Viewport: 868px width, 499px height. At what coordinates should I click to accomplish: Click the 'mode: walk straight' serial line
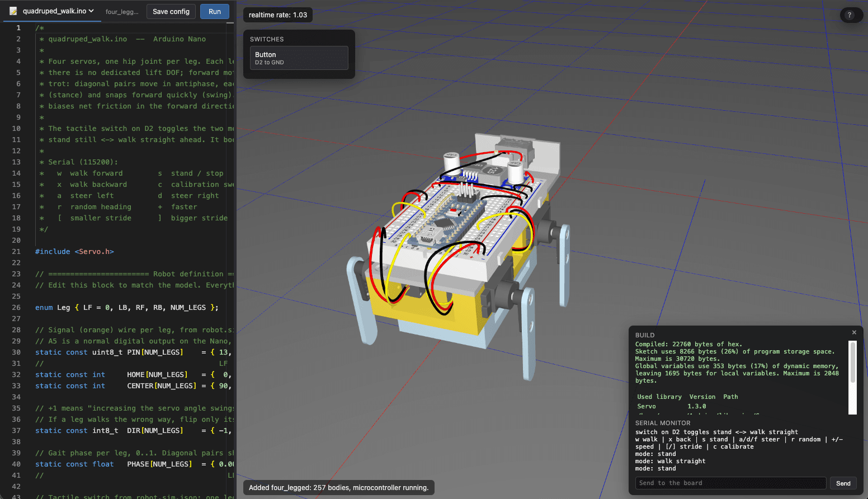coord(670,462)
